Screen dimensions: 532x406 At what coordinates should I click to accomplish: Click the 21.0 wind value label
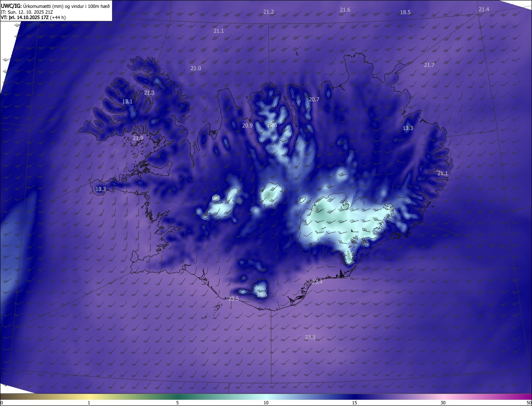tap(196, 68)
